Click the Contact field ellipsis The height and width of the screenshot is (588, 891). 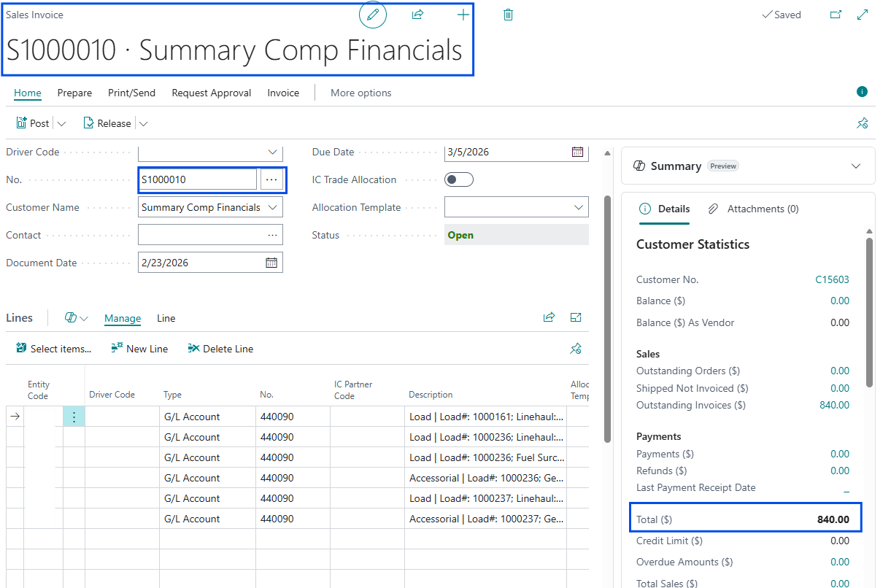coord(273,235)
